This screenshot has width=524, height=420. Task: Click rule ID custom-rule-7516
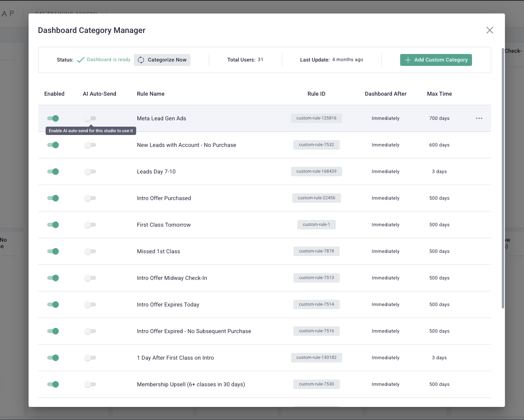click(x=316, y=331)
